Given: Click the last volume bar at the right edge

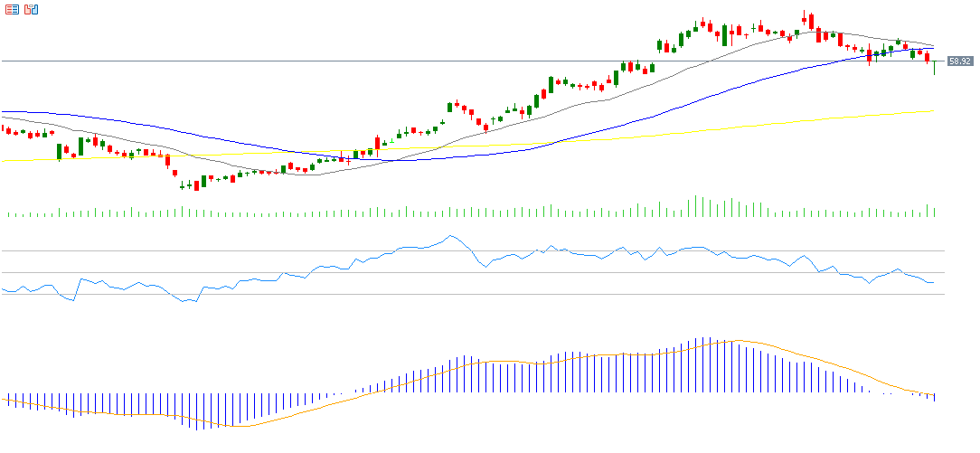Looking at the screenshot, I should [x=934, y=210].
